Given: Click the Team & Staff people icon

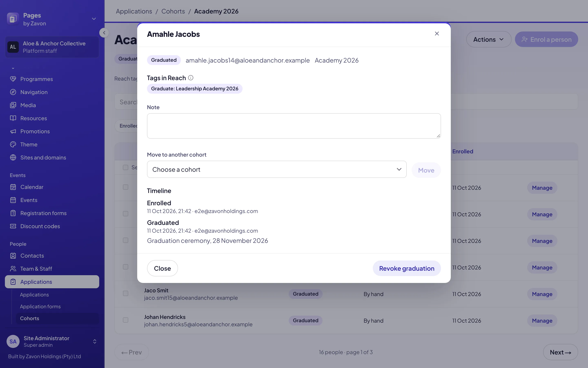Looking at the screenshot, I should [x=13, y=269].
